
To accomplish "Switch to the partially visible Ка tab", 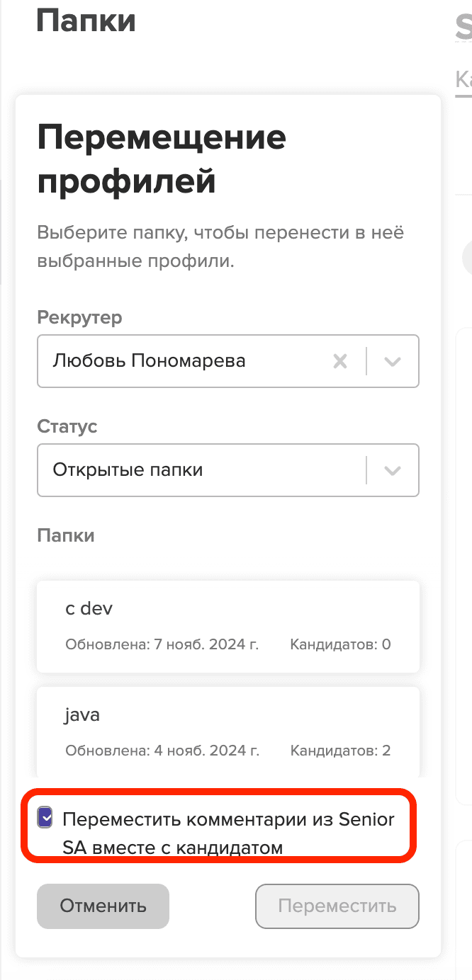I will [463, 79].
